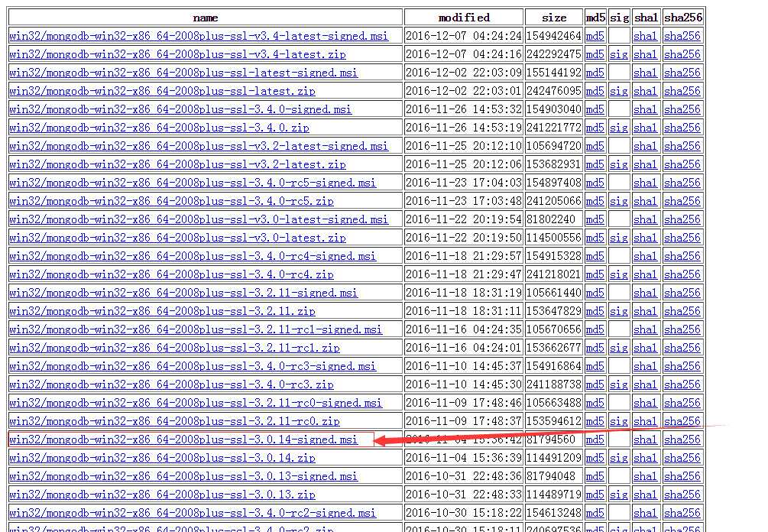The image size is (768, 532).
Task: Open md5 link for ssl-3.0.14-signed.msi
Action: [x=595, y=440]
